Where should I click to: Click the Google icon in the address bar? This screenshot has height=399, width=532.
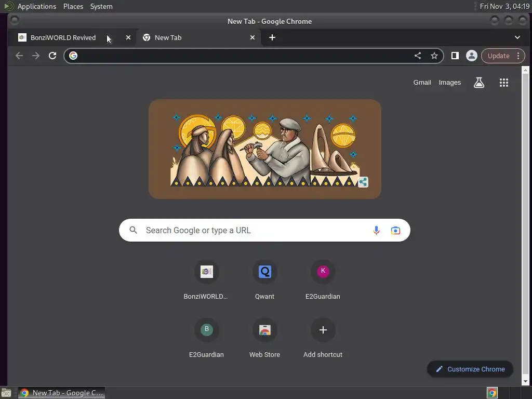tap(73, 56)
